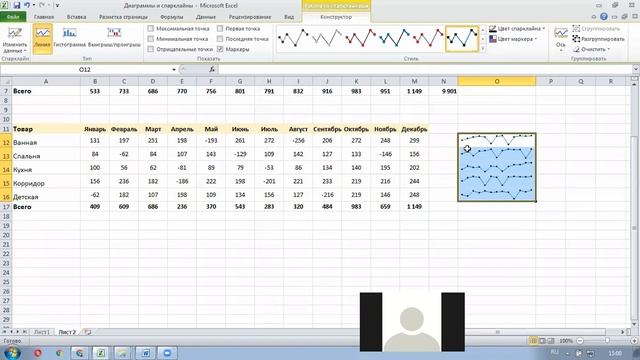Open the Name Box dropdown arrow
Viewport: 640px width, 360px height.
[x=174, y=69]
